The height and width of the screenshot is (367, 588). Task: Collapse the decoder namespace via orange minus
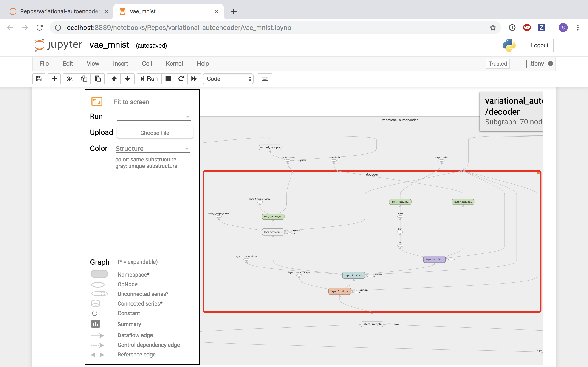(x=538, y=173)
